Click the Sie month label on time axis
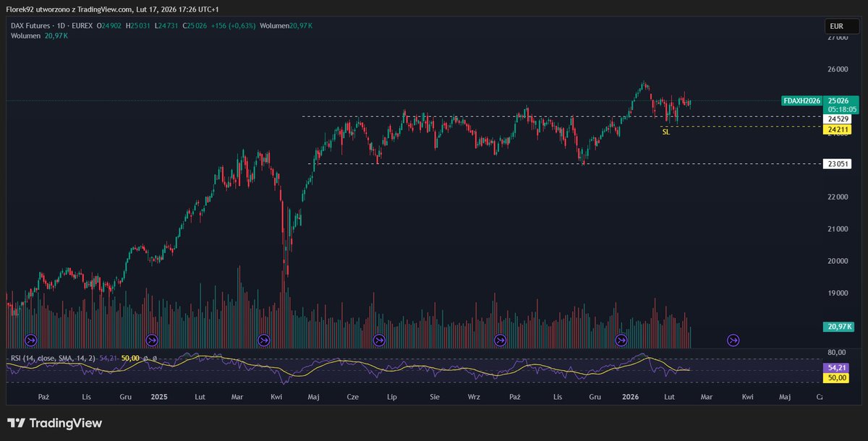 [x=434, y=397]
